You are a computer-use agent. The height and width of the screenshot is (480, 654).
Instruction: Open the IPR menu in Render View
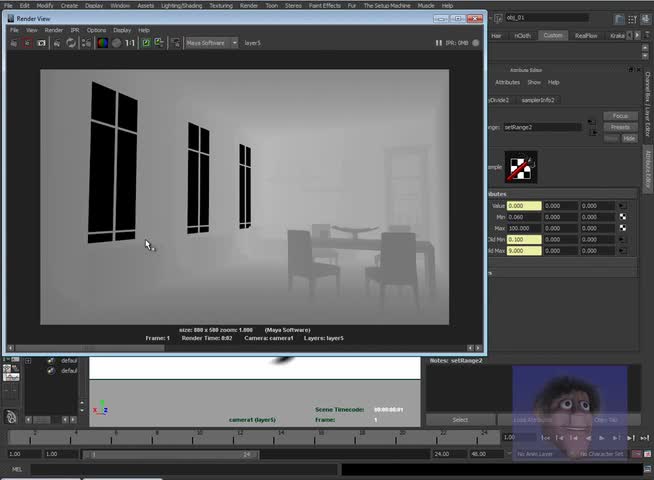(x=75, y=30)
